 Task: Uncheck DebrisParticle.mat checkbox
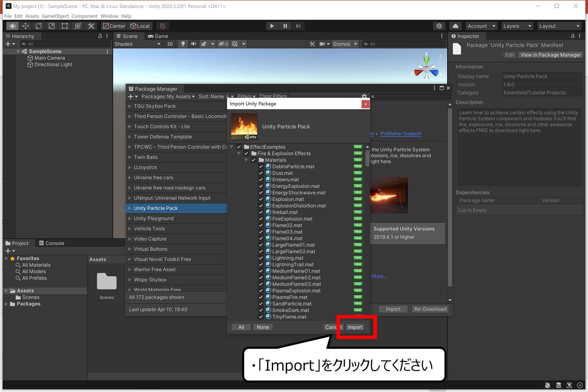261,167
